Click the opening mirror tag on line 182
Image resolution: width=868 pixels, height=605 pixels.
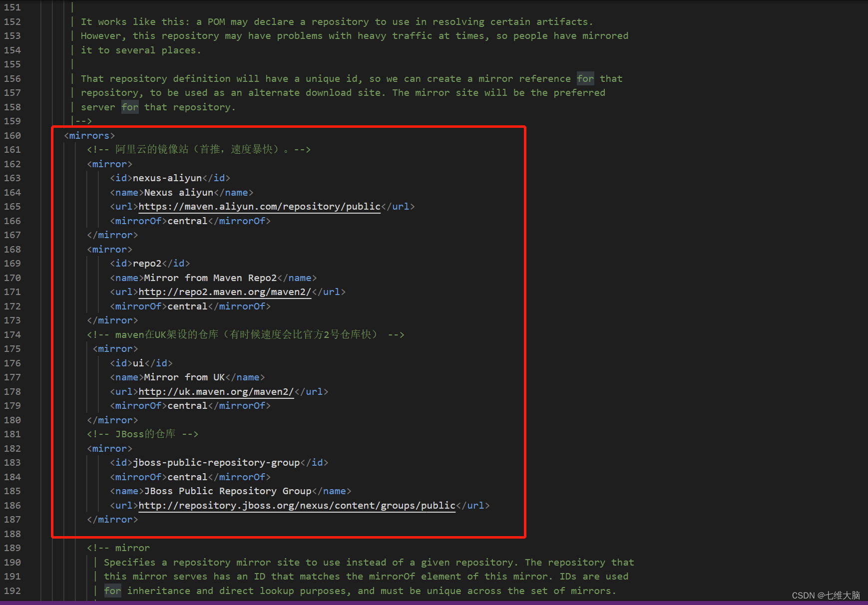coord(109,449)
